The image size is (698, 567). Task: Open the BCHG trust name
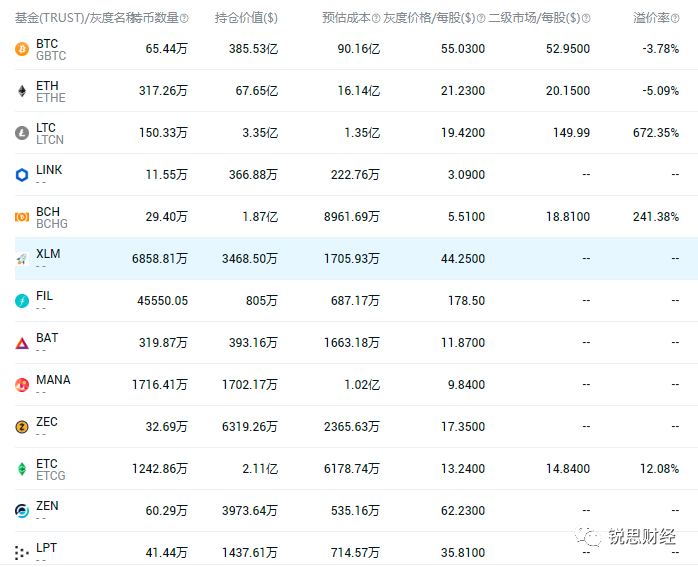point(52,224)
